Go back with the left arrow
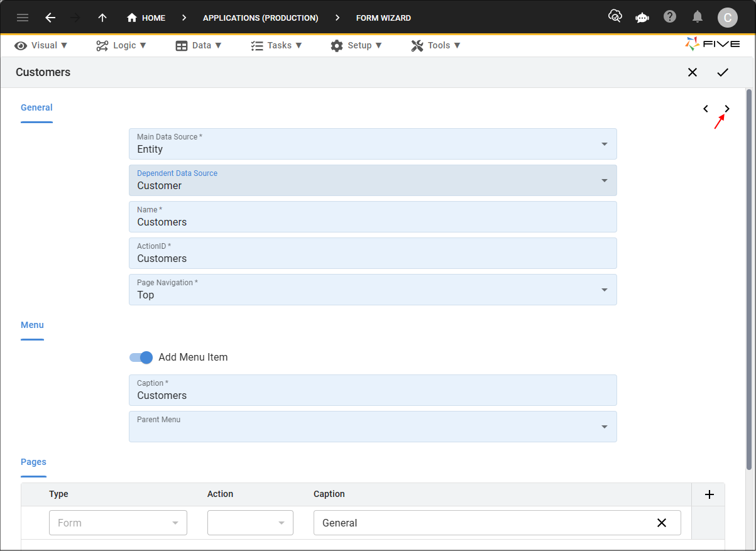This screenshot has width=756, height=551. pyautogui.click(x=50, y=18)
